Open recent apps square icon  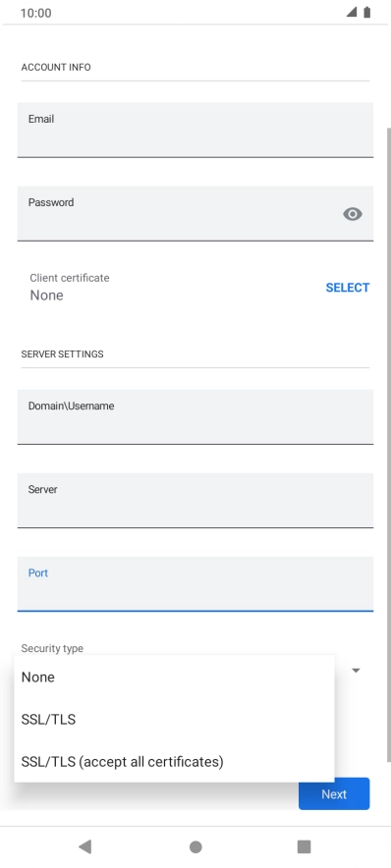(304, 846)
